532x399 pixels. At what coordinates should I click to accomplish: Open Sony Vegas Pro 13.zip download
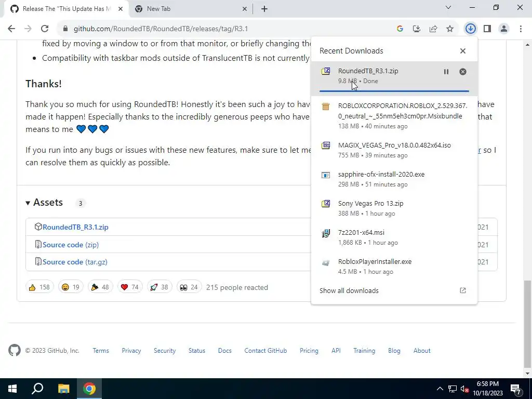tap(394, 208)
